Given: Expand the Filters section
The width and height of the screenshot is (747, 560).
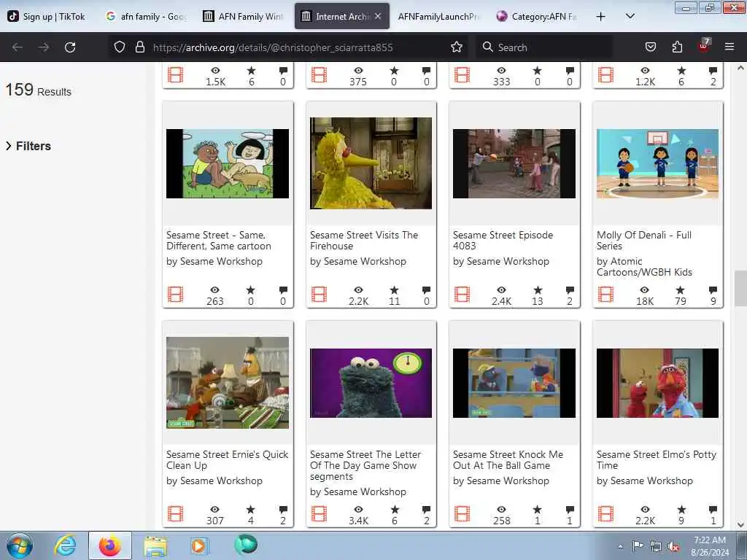Looking at the screenshot, I should tap(28, 146).
